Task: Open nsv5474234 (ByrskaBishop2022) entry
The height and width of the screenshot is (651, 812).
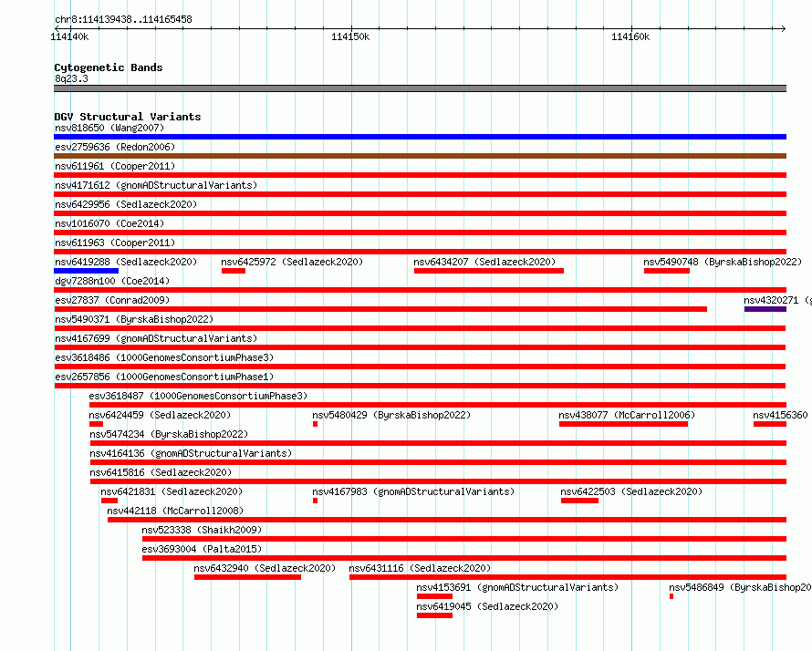Action: pos(169,434)
